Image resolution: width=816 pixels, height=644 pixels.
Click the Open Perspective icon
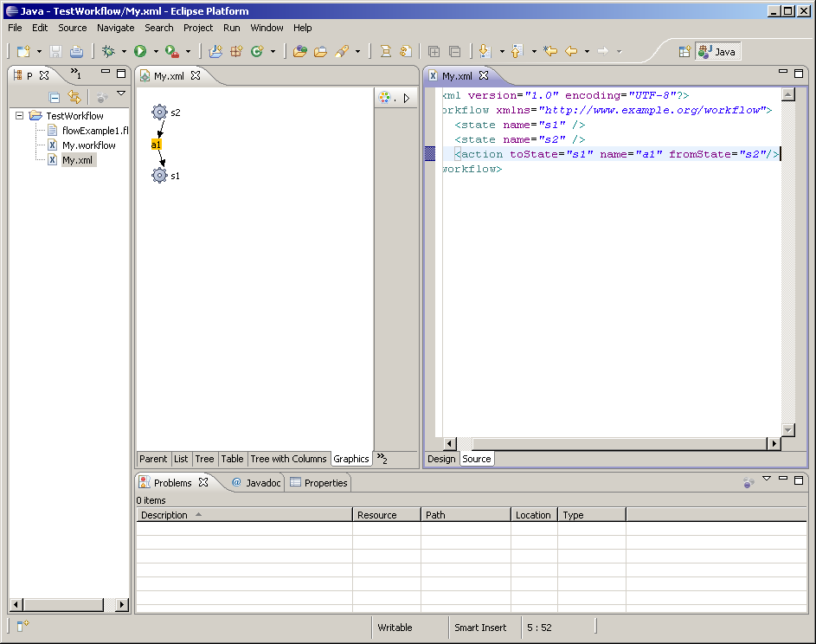coord(684,52)
